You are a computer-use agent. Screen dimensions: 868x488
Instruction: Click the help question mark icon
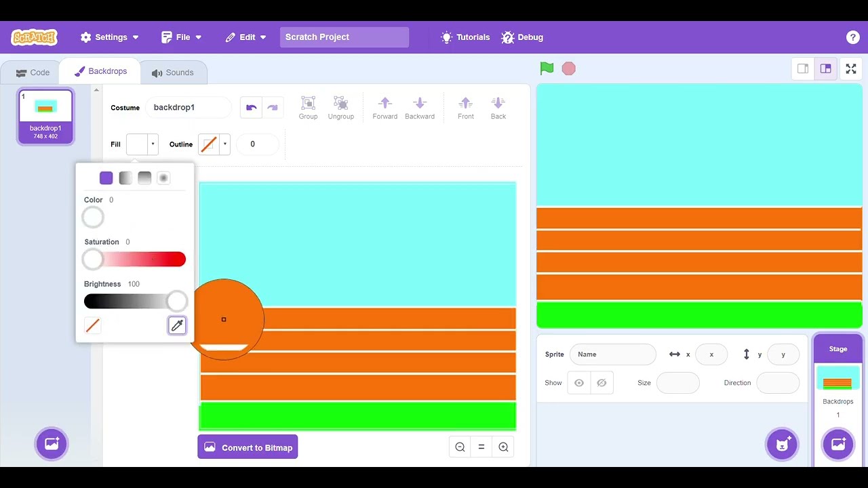(853, 37)
